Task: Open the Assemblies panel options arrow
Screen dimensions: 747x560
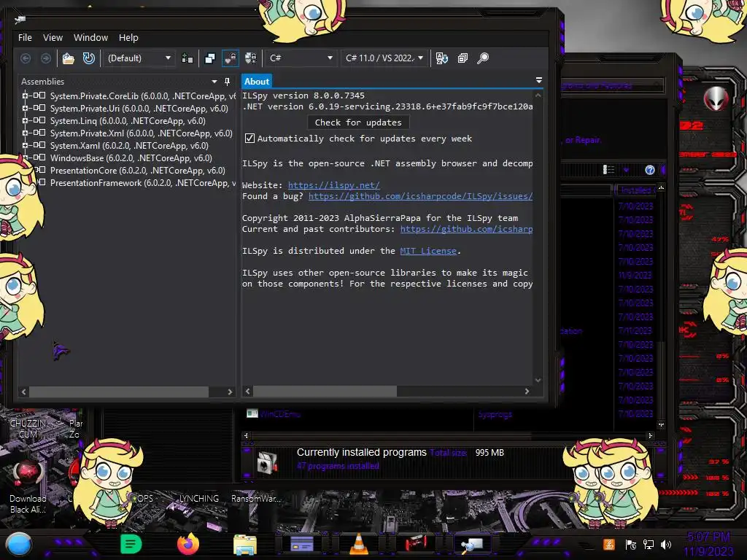Action: (x=214, y=82)
